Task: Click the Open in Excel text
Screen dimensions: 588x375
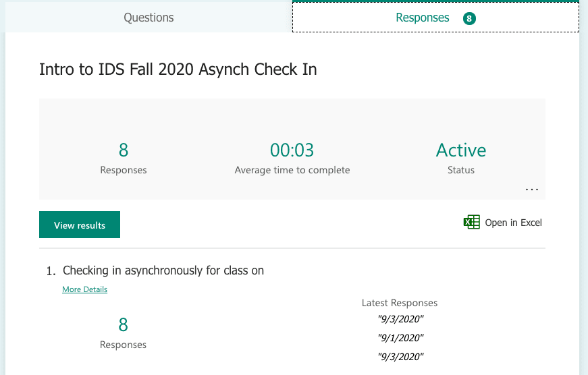Action: pyautogui.click(x=513, y=223)
